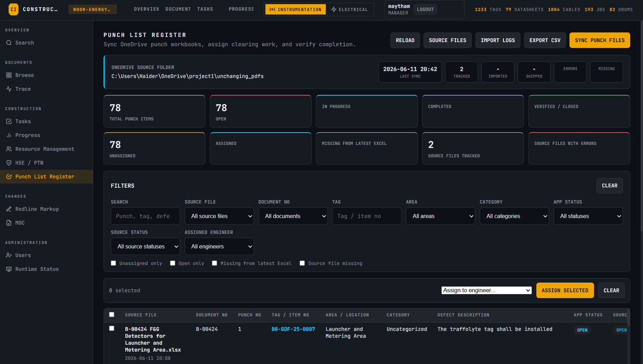Open the All statuses dropdown
643x364 pixels.
point(588,216)
